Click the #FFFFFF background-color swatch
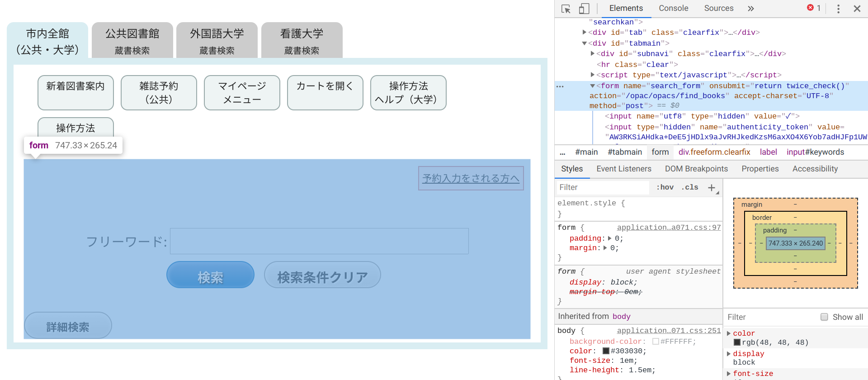The width and height of the screenshot is (868, 380). [656, 342]
